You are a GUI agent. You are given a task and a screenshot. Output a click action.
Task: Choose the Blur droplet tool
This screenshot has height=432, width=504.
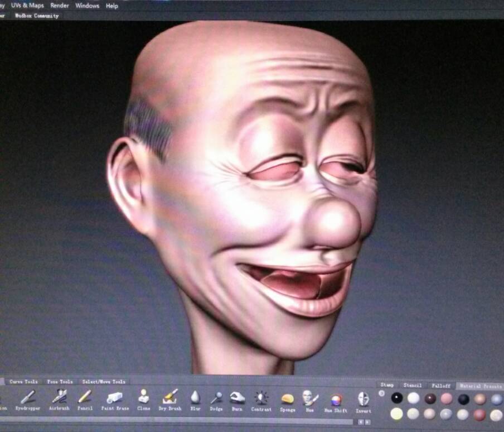coord(195,401)
